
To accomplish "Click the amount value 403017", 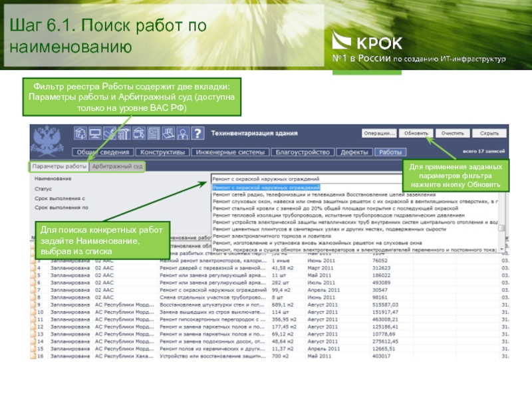I will 381,356.
